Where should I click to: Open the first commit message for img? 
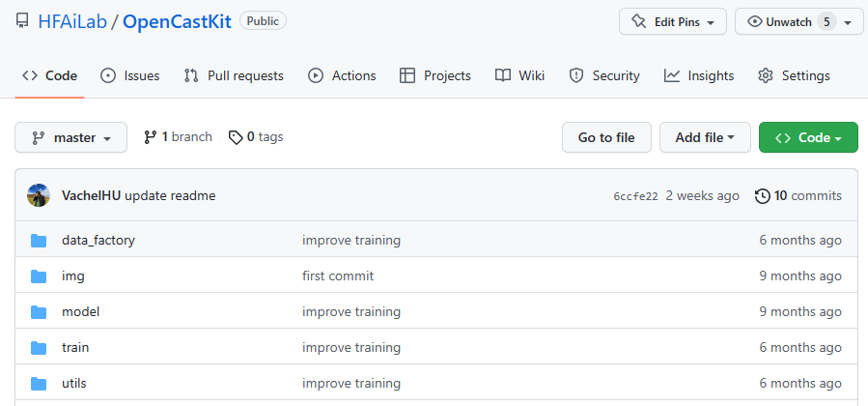338,275
